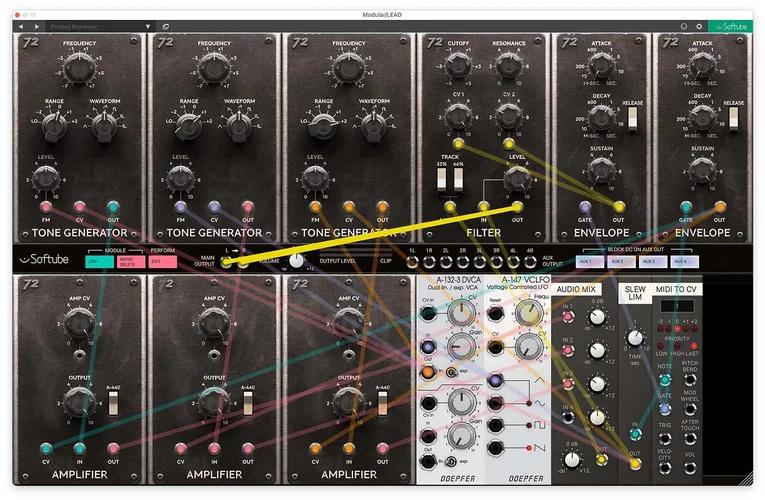
Task: Click the ADD module button
Action: point(100,262)
